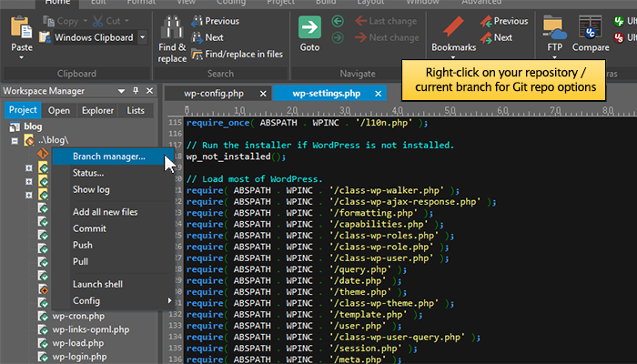Switch to the Lists tab
This screenshot has width=637, height=364.
click(136, 110)
